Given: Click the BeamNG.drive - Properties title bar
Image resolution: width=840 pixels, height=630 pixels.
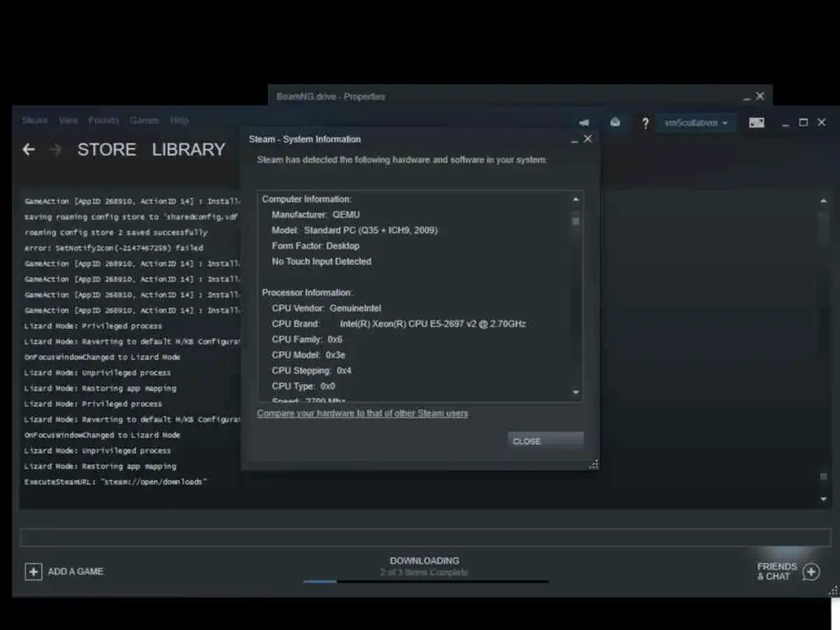Looking at the screenshot, I should tap(331, 97).
